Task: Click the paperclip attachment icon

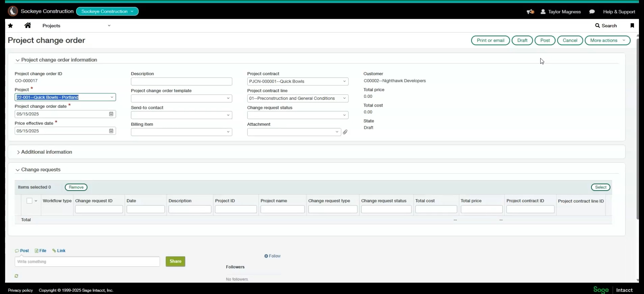Action: [x=345, y=132]
